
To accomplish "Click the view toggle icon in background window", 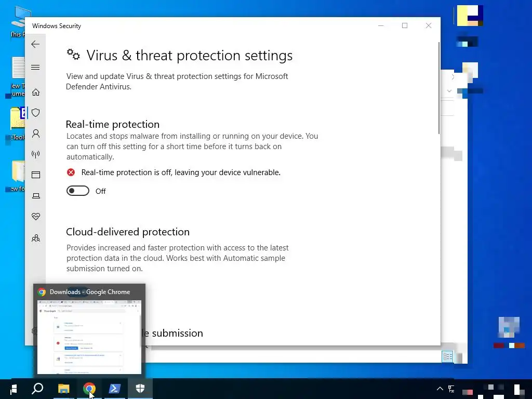I will [447, 356].
